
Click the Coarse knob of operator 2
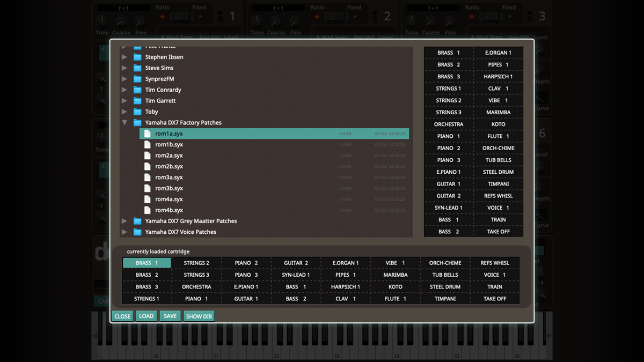pos(276,21)
